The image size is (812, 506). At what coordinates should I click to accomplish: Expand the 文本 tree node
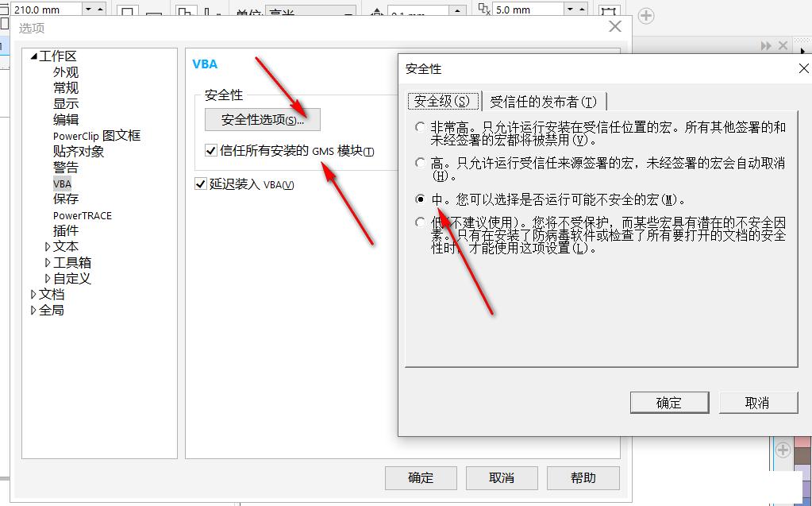click(x=48, y=246)
